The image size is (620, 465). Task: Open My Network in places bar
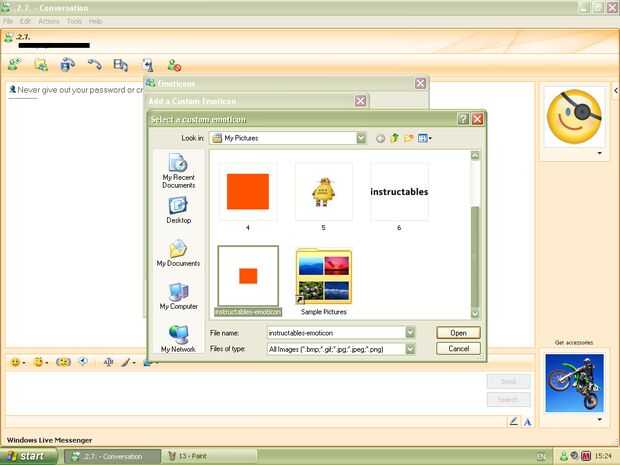tap(178, 339)
